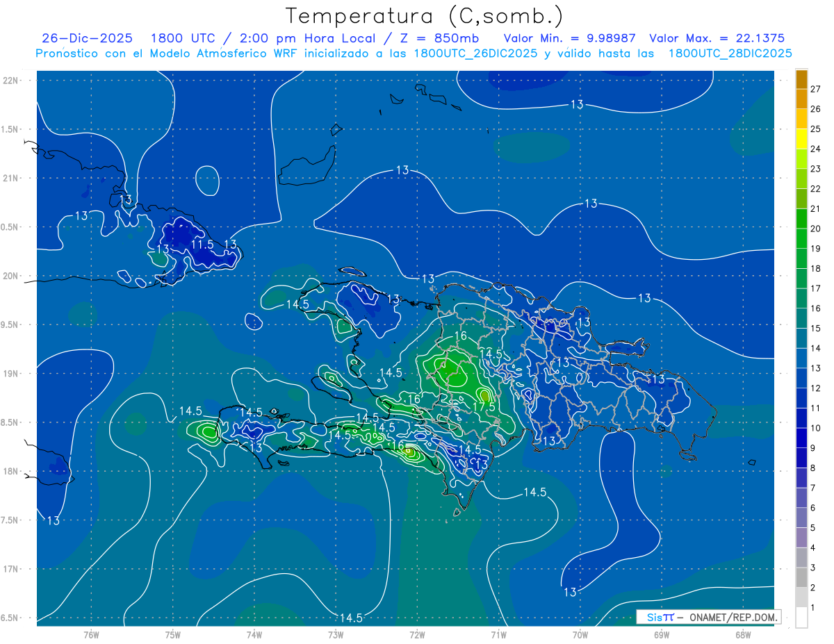Click the brown-orange top swatch of the color scale
Image resolution: width=834 pixels, height=644 pixels.
click(x=801, y=79)
